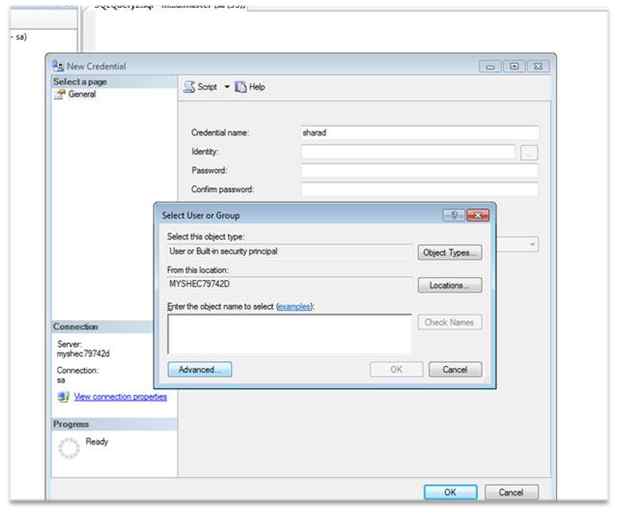Click the MYSHEC79742D location value
This screenshot has width=618, height=514.
tap(199, 284)
